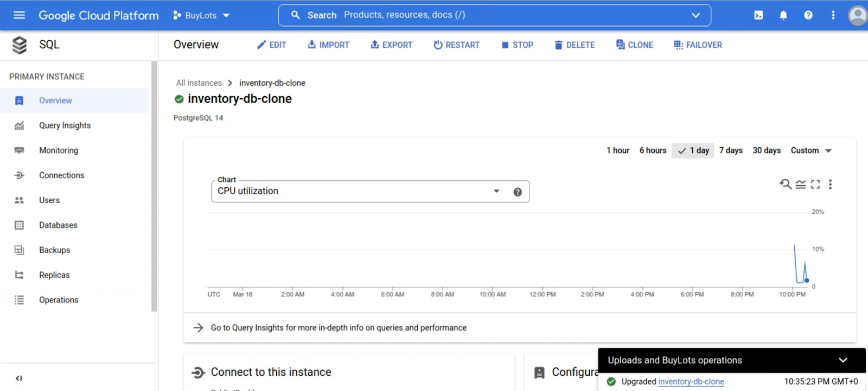
Task: Click the SQL product stack icon
Action: 20,45
